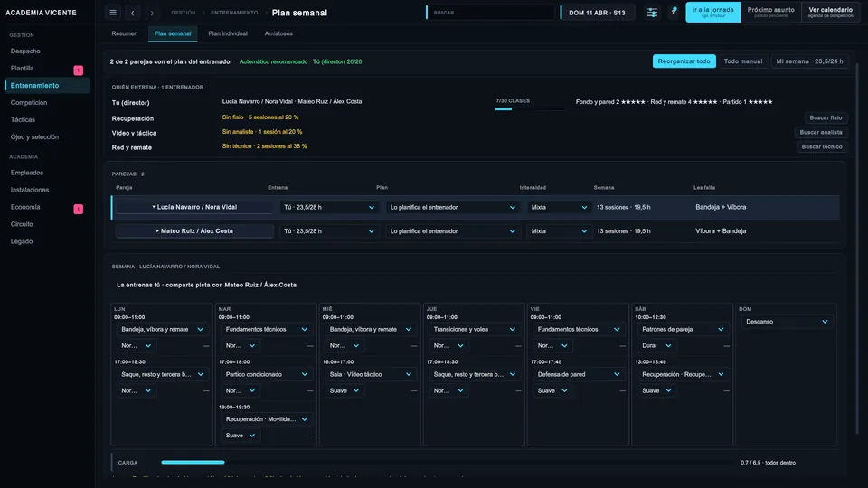Click the Mi semana · 23,5/24 h button
868x488 pixels.
click(x=809, y=61)
